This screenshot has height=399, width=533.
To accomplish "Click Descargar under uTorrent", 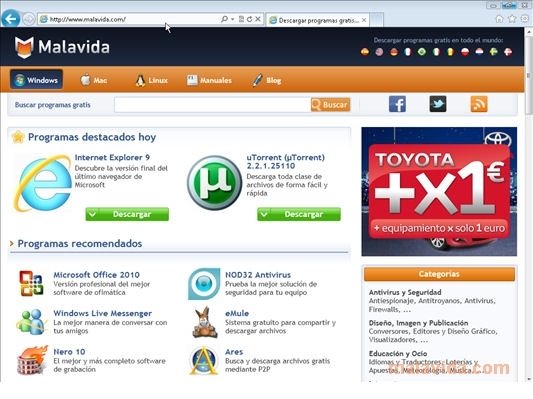I will pos(298,214).
